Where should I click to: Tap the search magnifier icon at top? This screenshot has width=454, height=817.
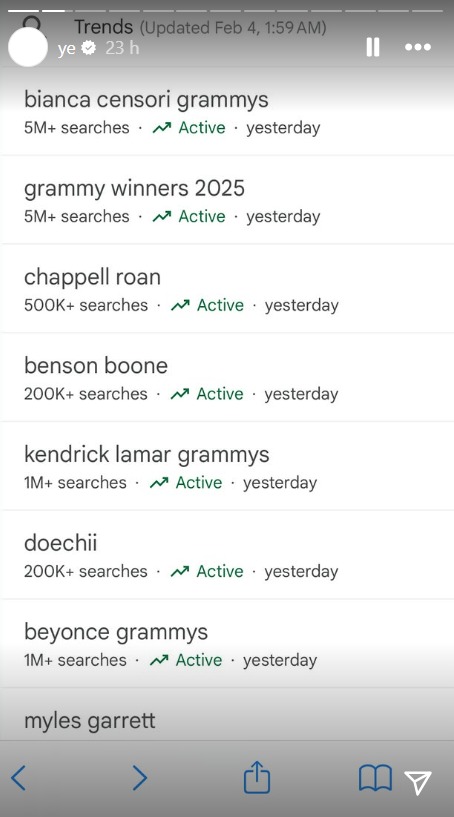(32, 23)
